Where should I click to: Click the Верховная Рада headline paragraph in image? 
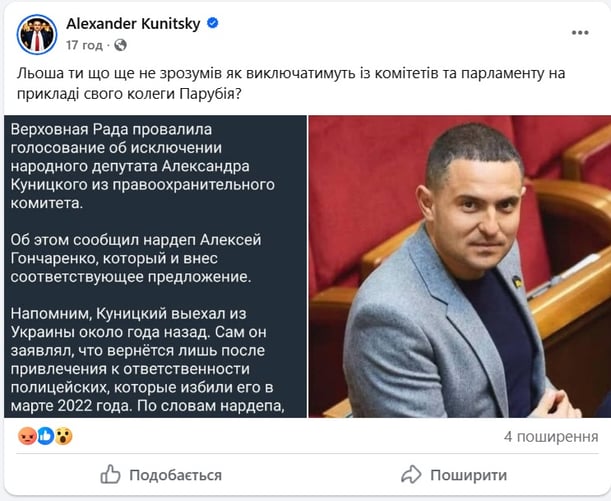click(x=143, y=166)
